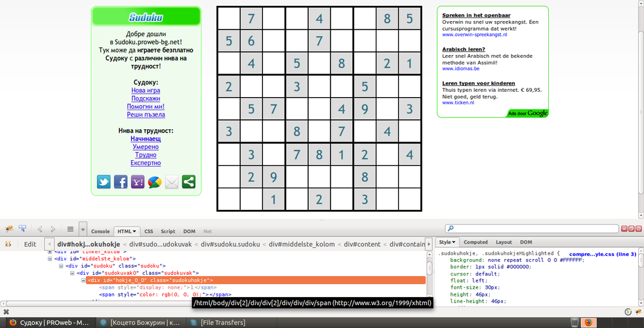
Task: Open the DOM side panel tab
Action: pos(526,242)
